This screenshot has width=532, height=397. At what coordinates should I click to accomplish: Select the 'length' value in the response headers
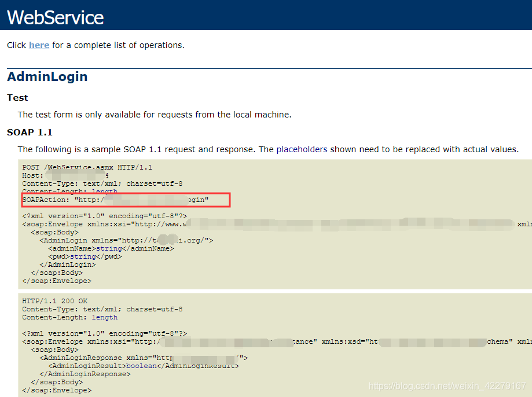tap(107, 317)
